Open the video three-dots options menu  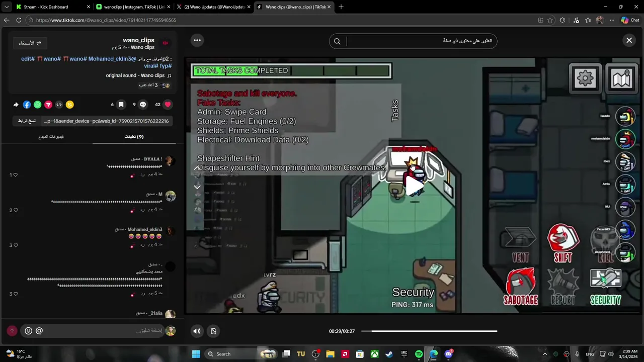pos(197,40)
